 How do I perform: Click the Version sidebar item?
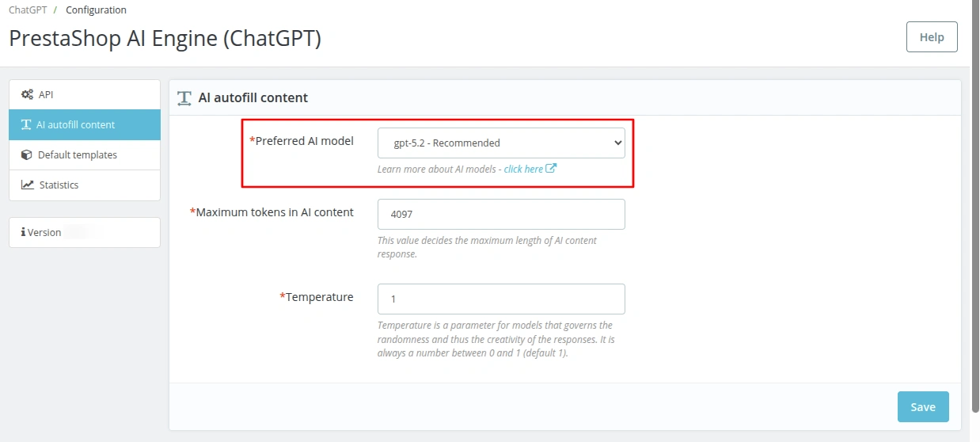(x=85, y=232)
